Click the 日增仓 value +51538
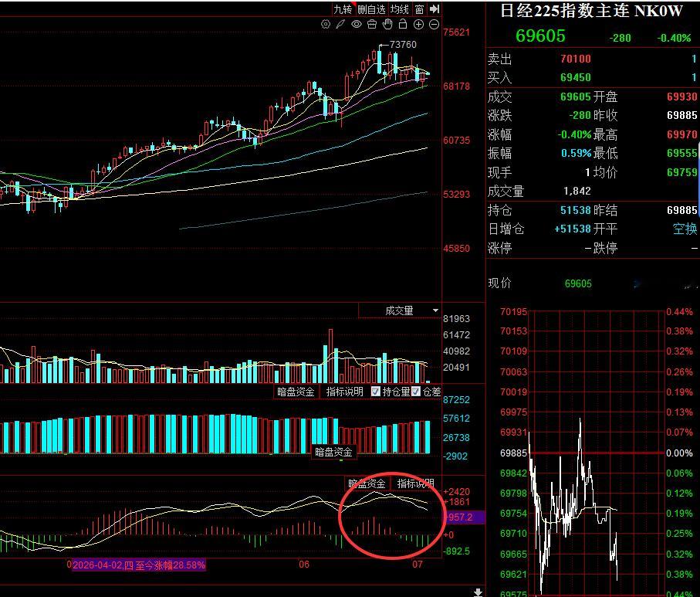Screen dimensions: 700x597 coord(573,229)
